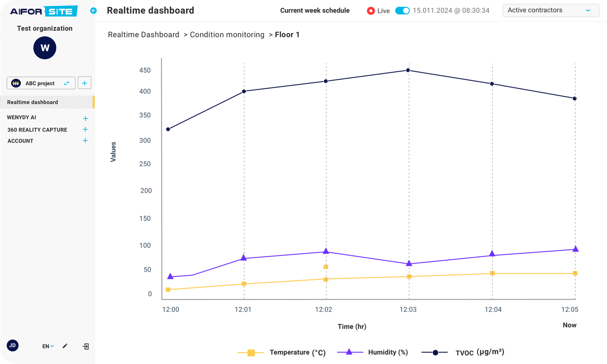Click the red Live record indicator

(x=371, y=11)
